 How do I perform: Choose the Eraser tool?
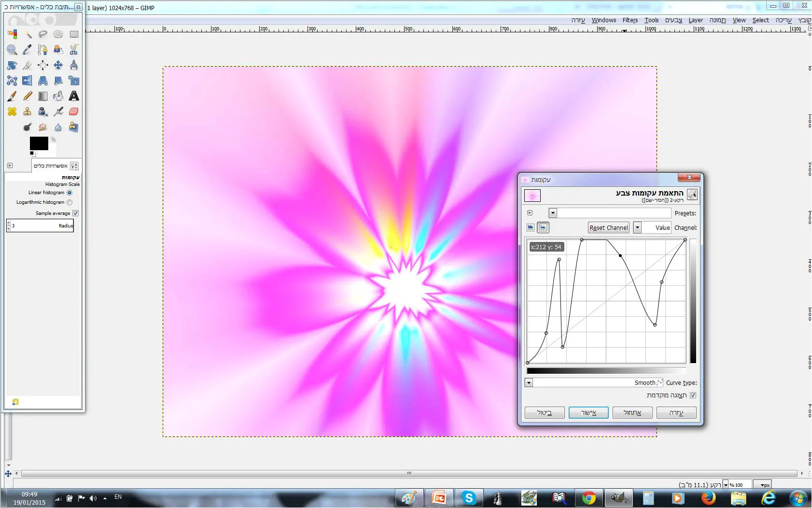tap(74, 112)
